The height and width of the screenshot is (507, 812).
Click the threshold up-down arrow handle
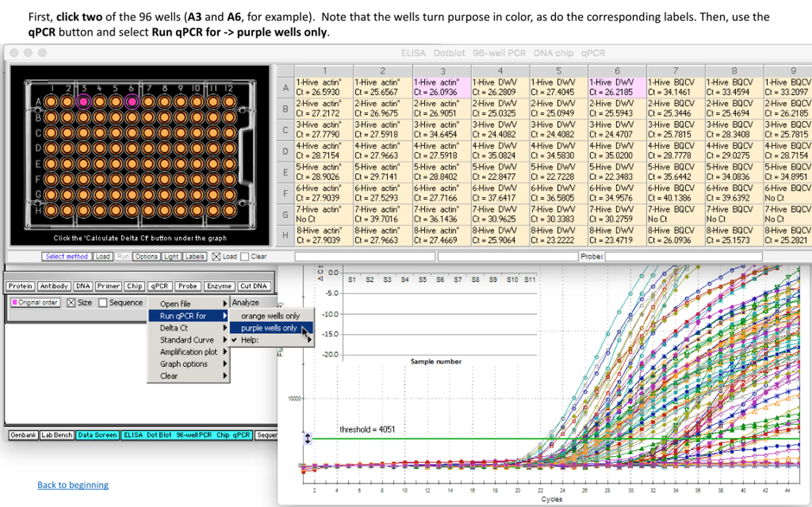click(307, 439)
